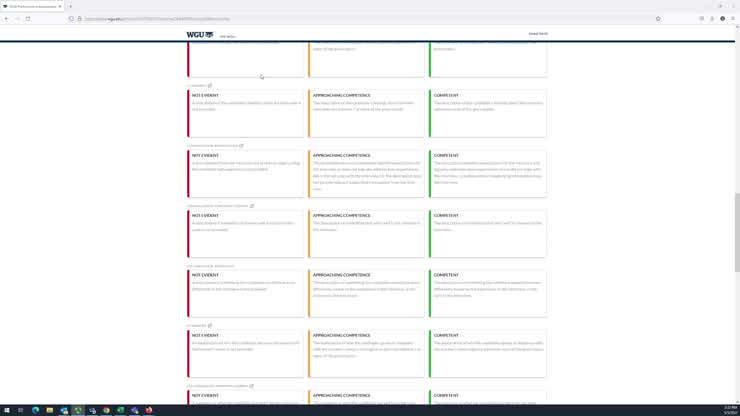
Task: Click the first Not Evident rubric card
Action: tap(245, 113)
